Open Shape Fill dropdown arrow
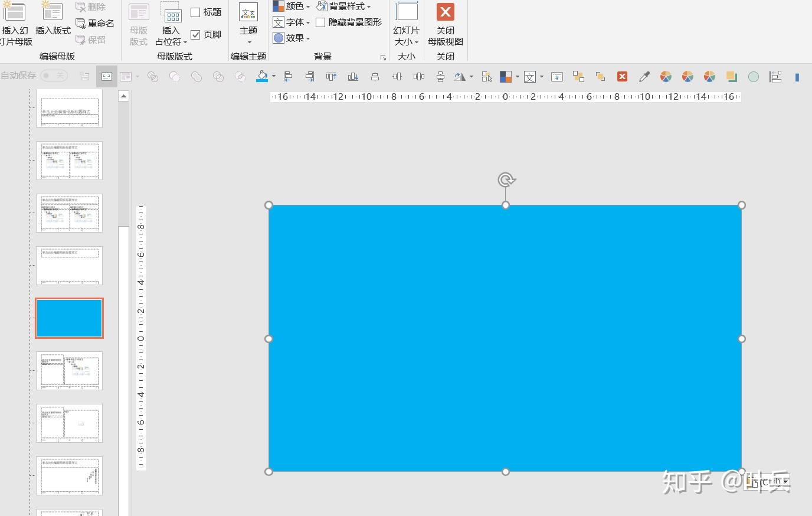The image size is (812, 516). (x=273, y=77)
